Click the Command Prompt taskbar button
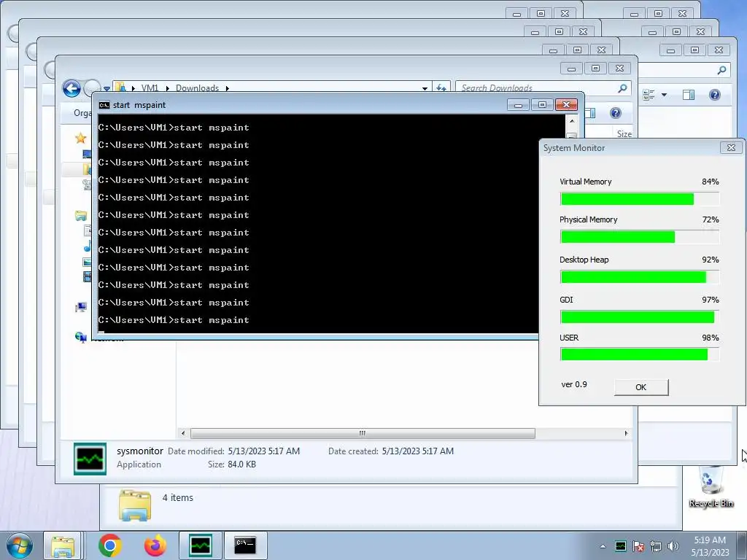Image resolution: width=747 pixels, height=560 pixels. tap(245, 545)
